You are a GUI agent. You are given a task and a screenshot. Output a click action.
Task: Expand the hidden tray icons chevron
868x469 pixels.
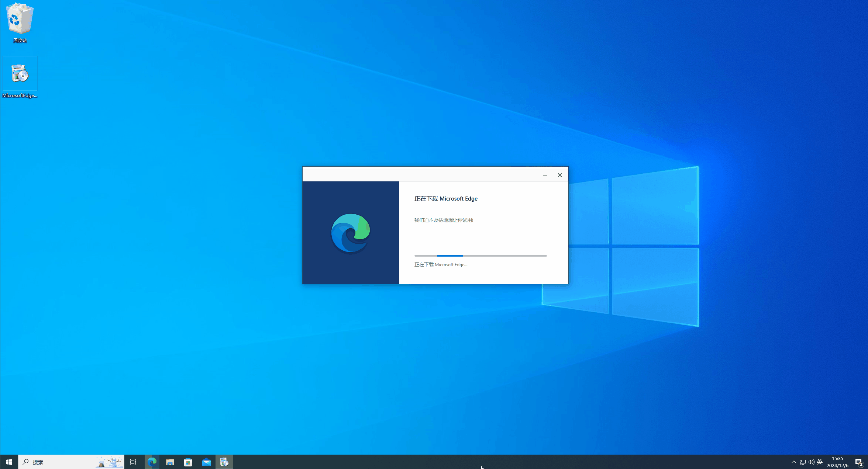tap(793, 462)
